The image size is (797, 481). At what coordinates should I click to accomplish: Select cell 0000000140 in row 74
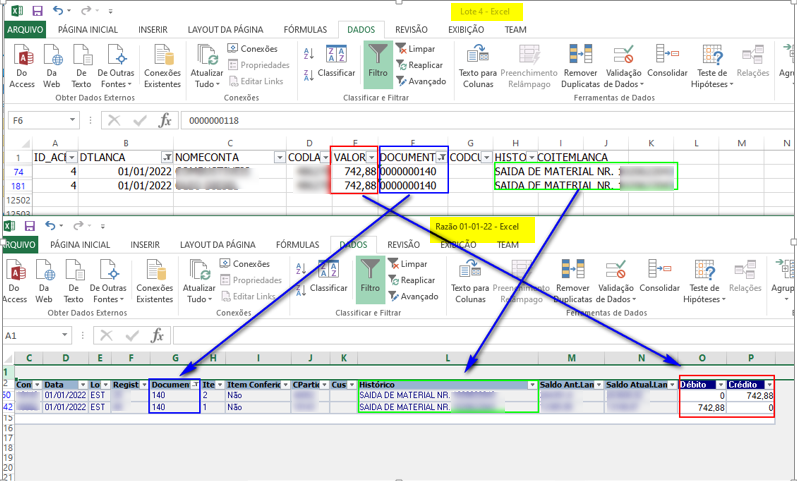click(x=413, y=171)
